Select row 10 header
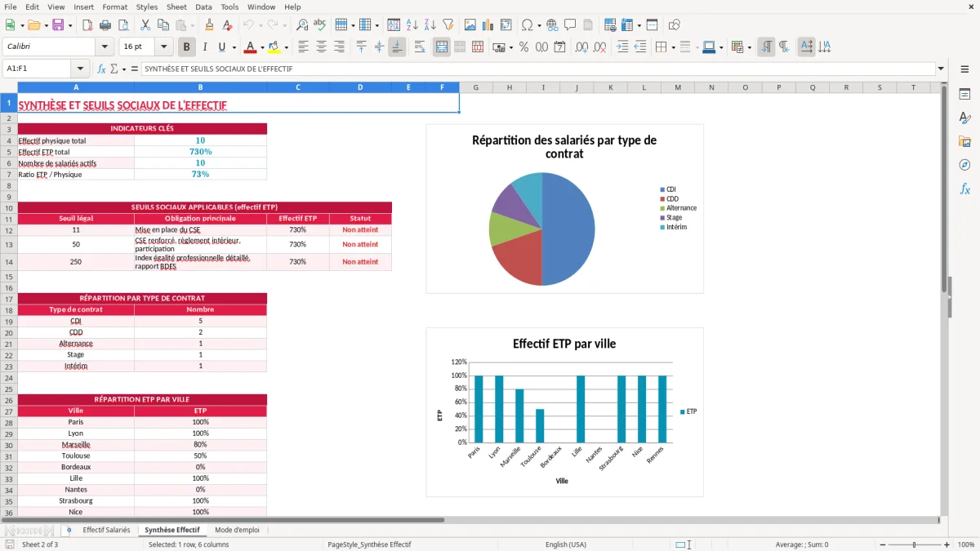Viewport: 980px width, 551px height. [8, 207]
